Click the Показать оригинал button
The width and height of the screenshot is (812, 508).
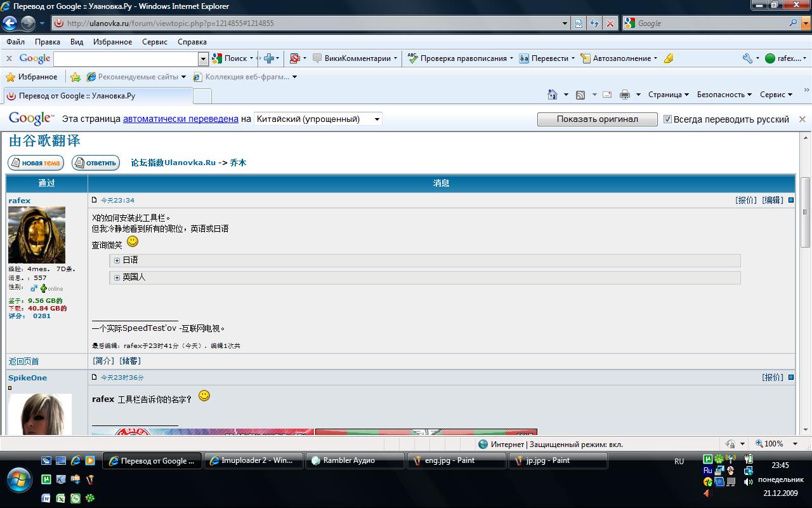tap(598, 119)
